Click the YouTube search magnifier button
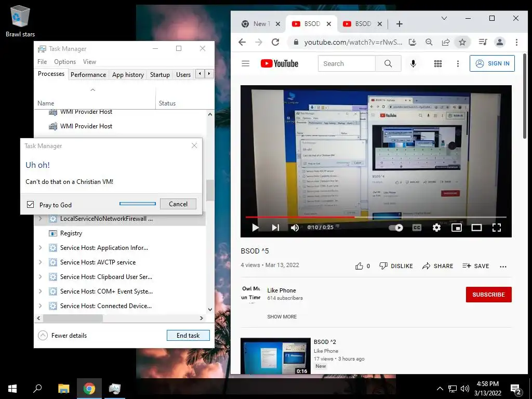The width and height of the screenshot is (532, 399). click(388, 63)
